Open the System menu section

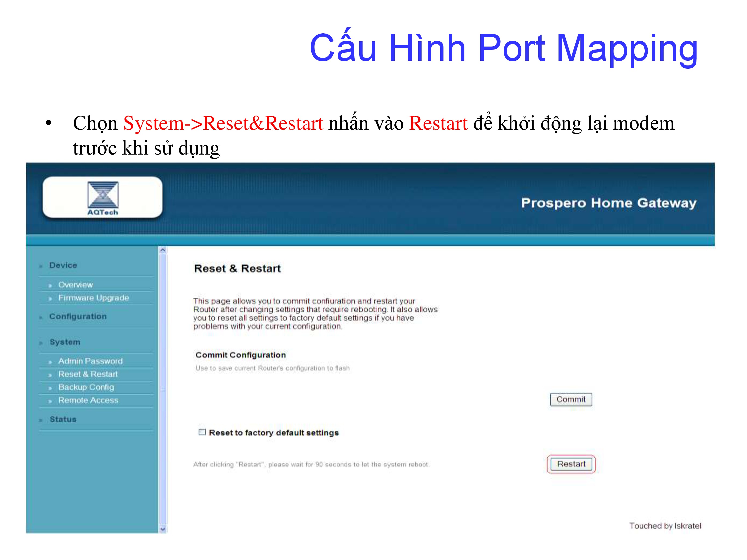(65, 342)
